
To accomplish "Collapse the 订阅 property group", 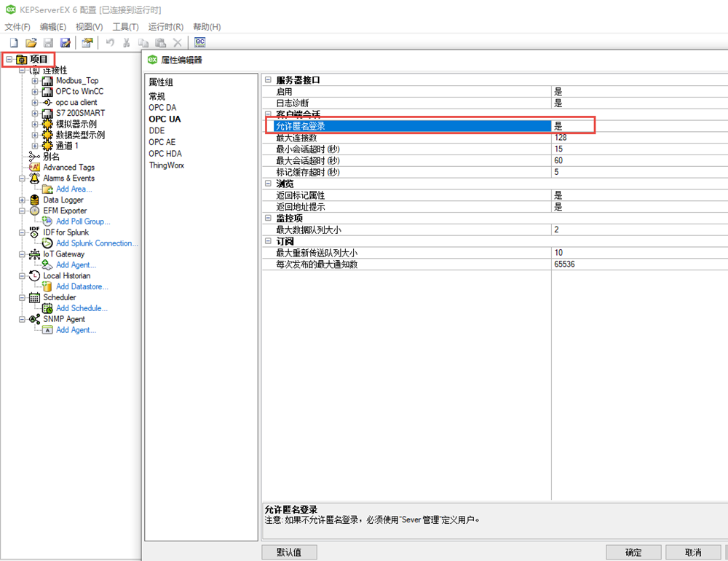I will pos(268,240).
